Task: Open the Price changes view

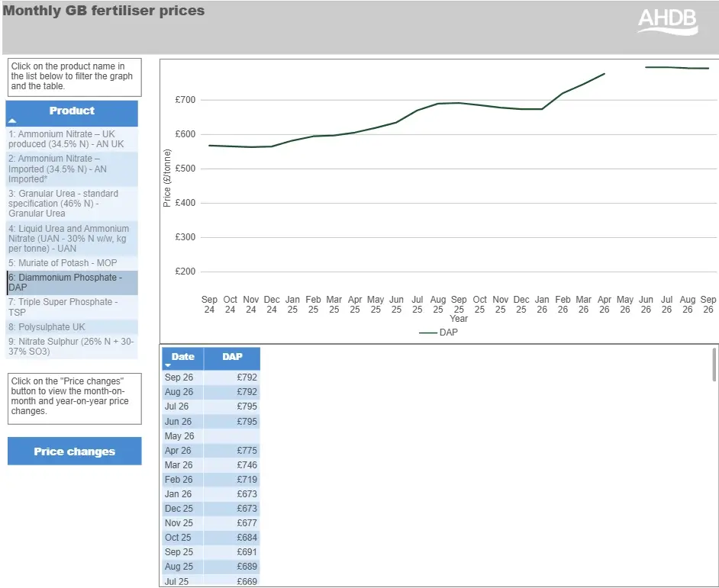Action: (74, 451)
